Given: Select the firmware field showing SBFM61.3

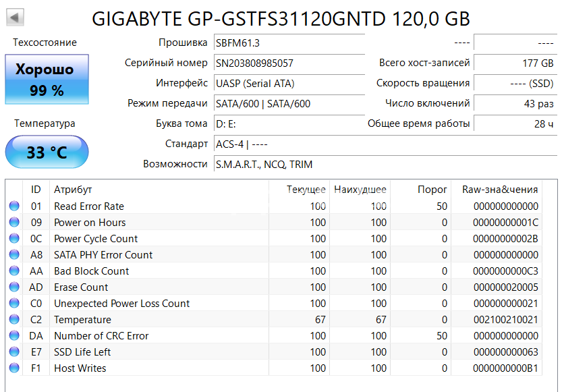Looking at the screenshot, I should click(289, 42).
